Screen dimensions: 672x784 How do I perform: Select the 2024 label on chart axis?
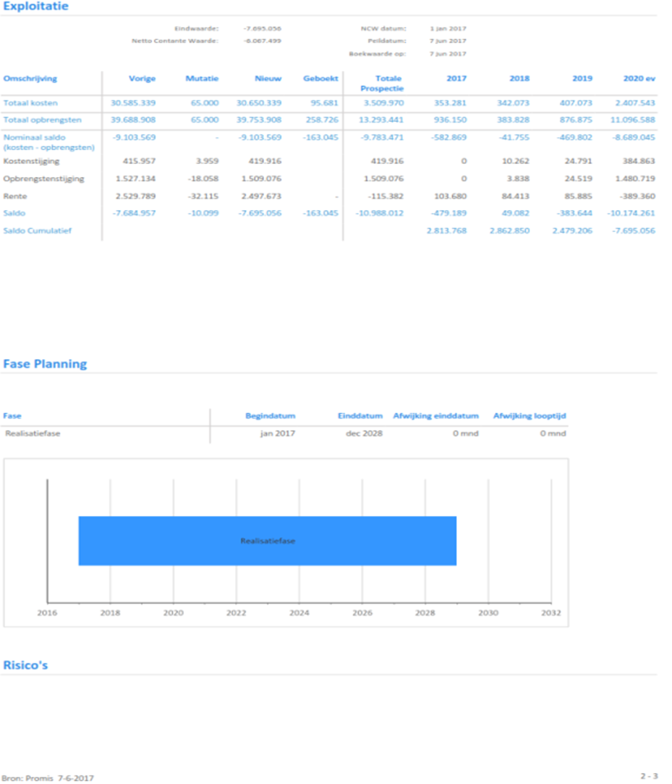tap(299, 613)
